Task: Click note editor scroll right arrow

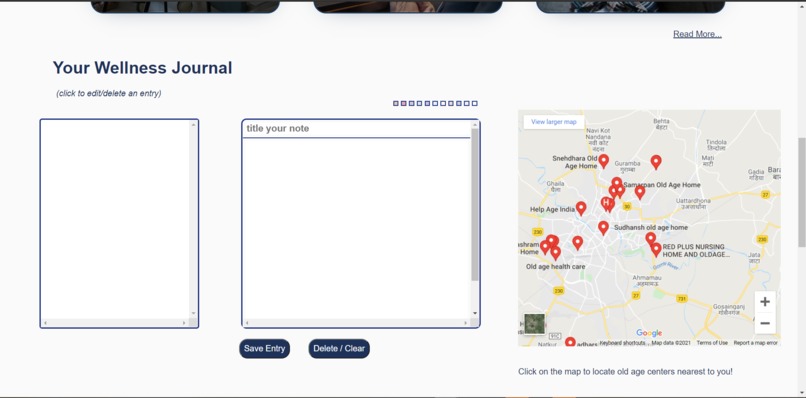Action: [466, 323]
